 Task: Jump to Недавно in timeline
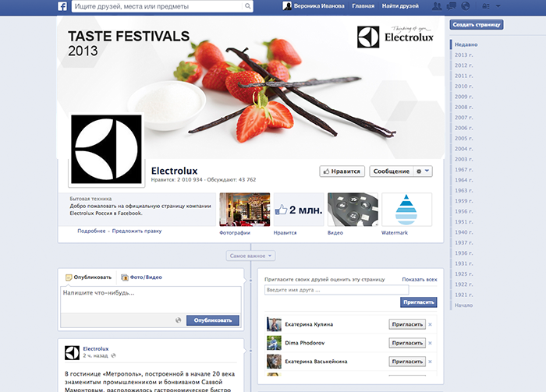(466, 44)
